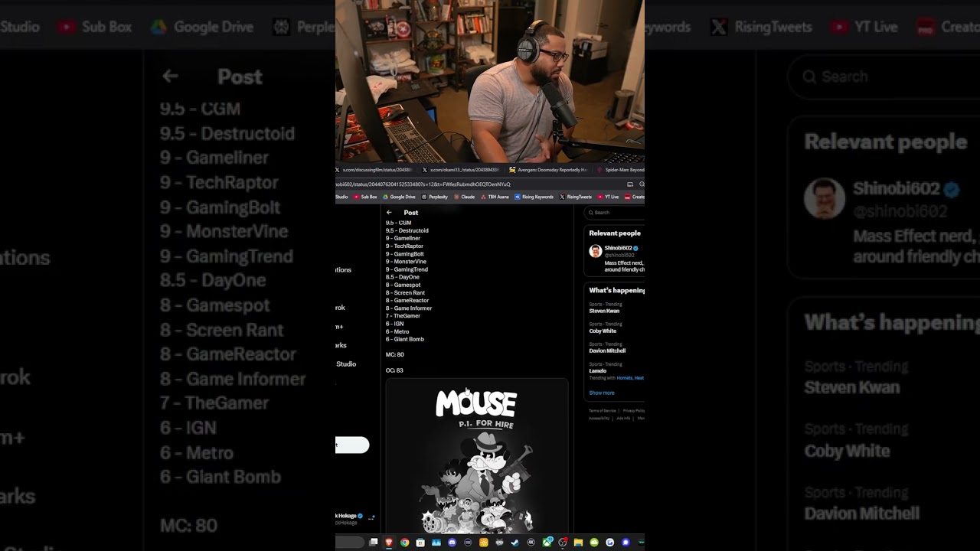Launch Steam from the taskbar

point(515,543)
